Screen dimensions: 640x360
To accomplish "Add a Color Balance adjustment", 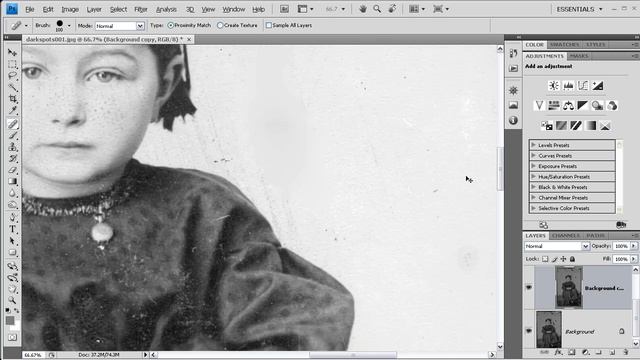I will 568,106.
